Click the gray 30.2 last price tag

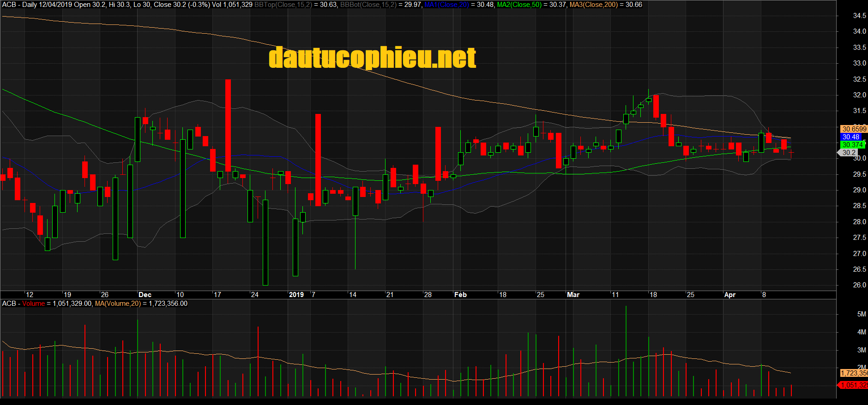[849, 153]
